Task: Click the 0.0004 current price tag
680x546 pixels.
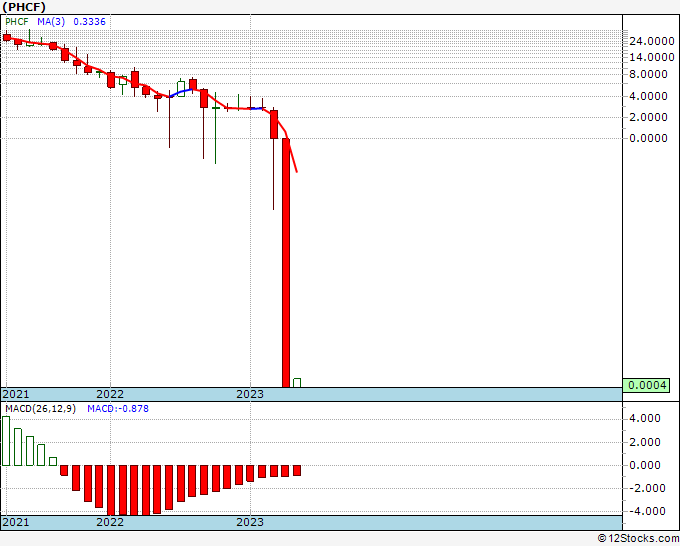Action: tap(646, 385)
